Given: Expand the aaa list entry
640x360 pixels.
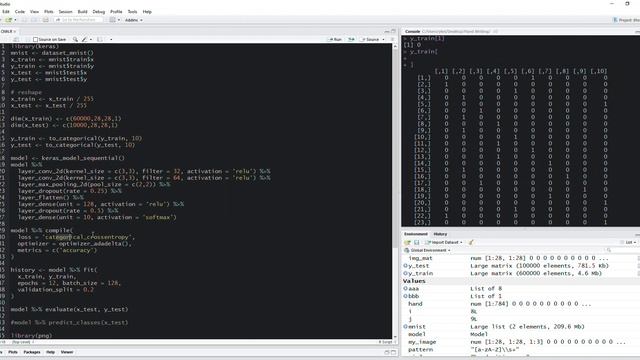Looking at the screenshot, I should (405, 289).
